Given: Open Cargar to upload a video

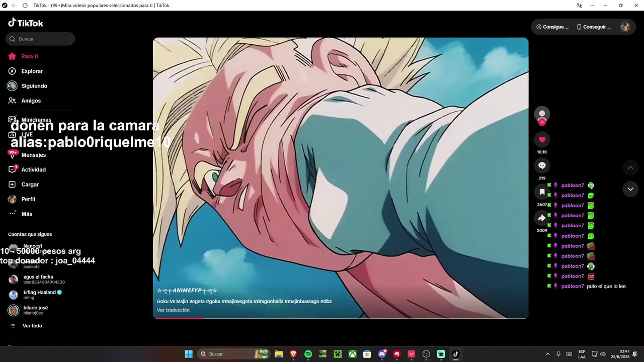Looking at the screenshot, I should [23, 185].
